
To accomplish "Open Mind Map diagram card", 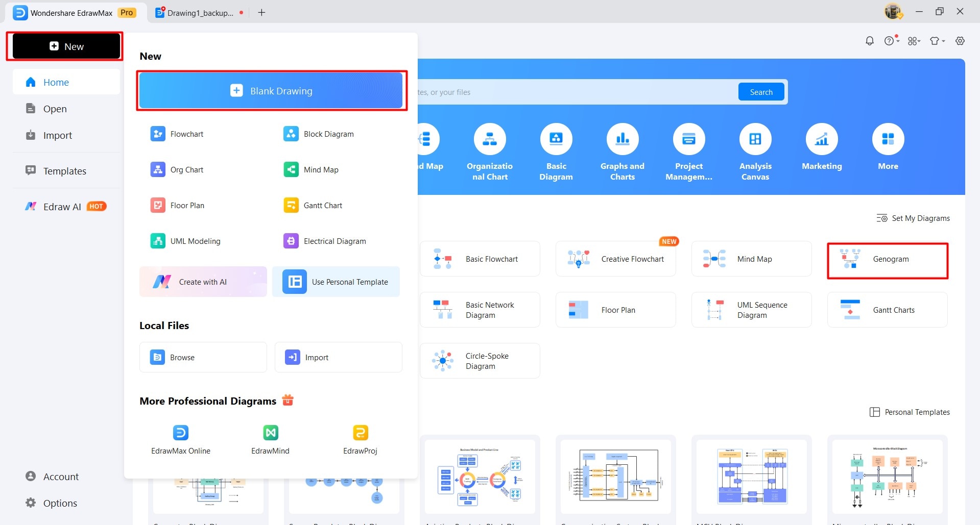I will (x=752, y=259).
